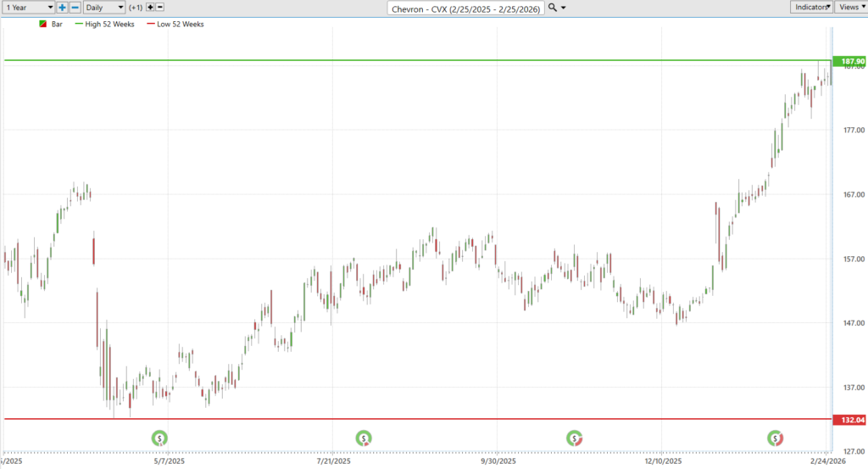The width and height of the screenshot is (868, 469).
Task: Click the earnings dollar icon right of 9/30/2025
Action: click(x=575, y=438)
